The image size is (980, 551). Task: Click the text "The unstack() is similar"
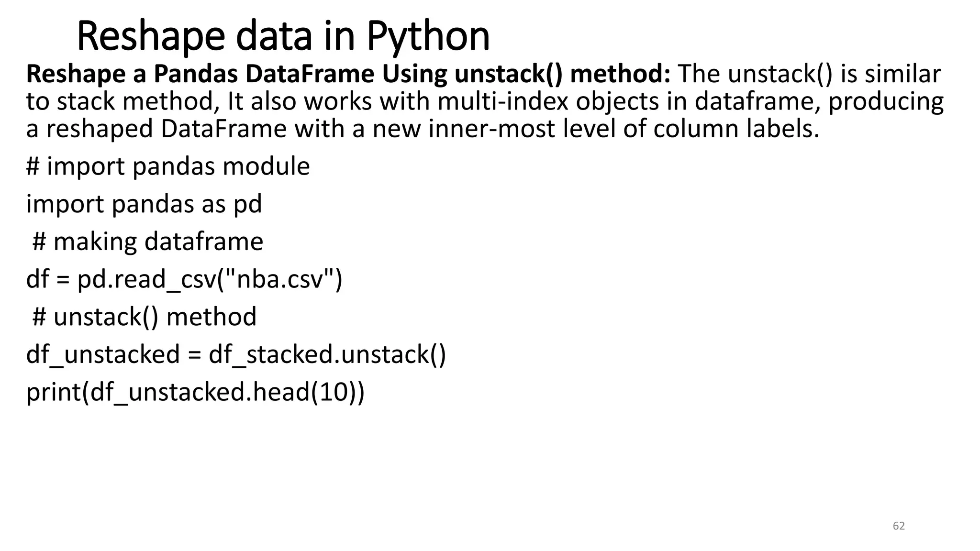click(x=809, y=74)
